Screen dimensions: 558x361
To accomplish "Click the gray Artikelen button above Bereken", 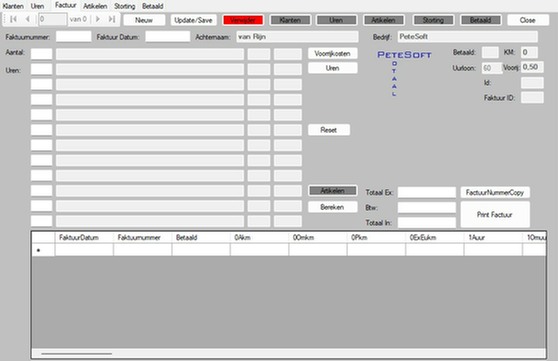I will click(332, 191).
